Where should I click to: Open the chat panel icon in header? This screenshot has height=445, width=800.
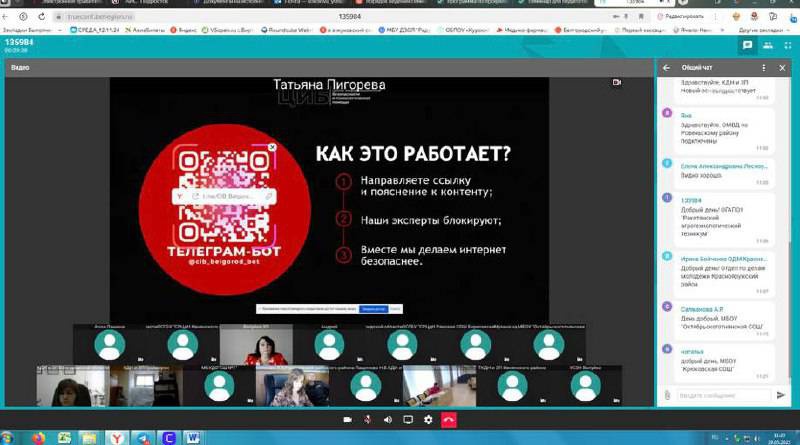747,45
